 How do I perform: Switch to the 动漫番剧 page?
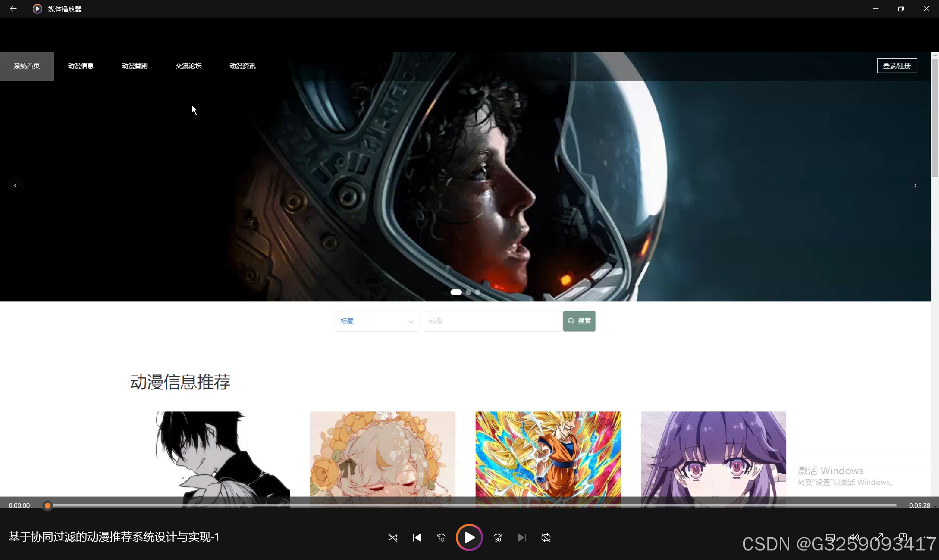tap(135, 66)
